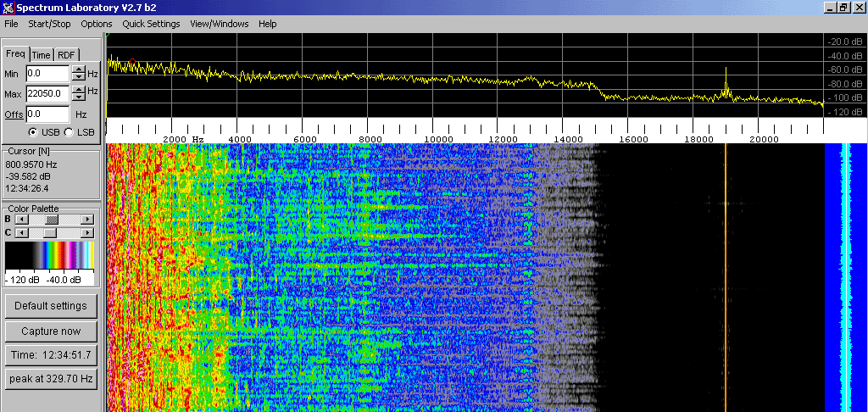This screenshot has width=868, height=412.
Task: Click the Time 12:34:51.7 button
Action: click(51, 354)
